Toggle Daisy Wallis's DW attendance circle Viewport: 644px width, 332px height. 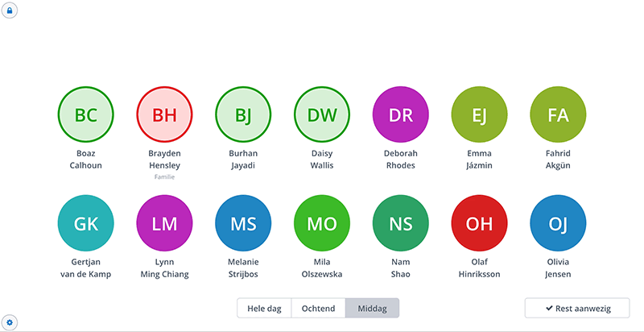pyautogui.click(x=322, y=114)
